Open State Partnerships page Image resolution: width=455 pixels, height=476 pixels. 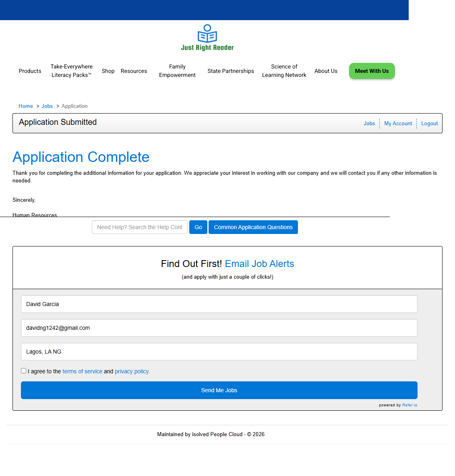231,71
